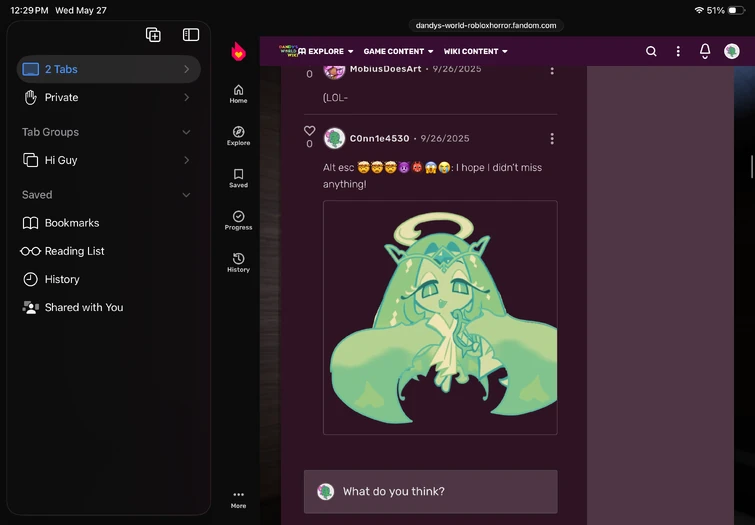This screenshot has width=755, height=525.
Task: Click the address bar URL
Action: pyautogui.click(x=486, y=26)
